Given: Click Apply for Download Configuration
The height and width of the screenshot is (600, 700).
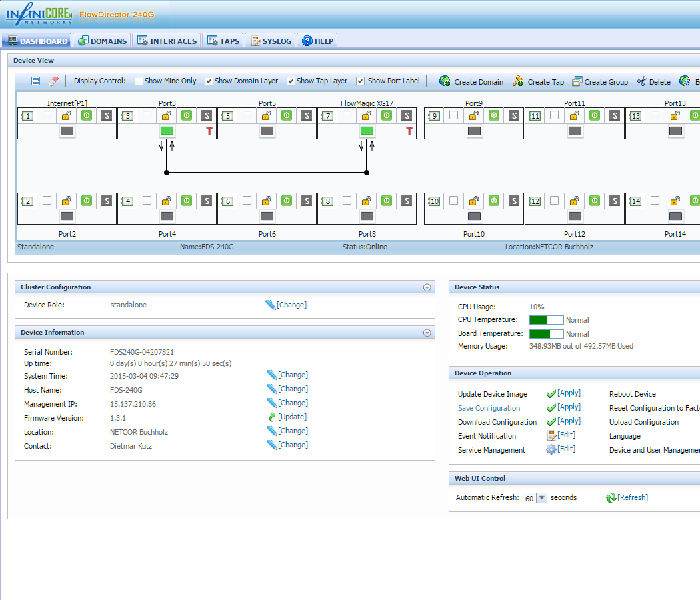Looking at the screenshot, I should pos(569,421).
